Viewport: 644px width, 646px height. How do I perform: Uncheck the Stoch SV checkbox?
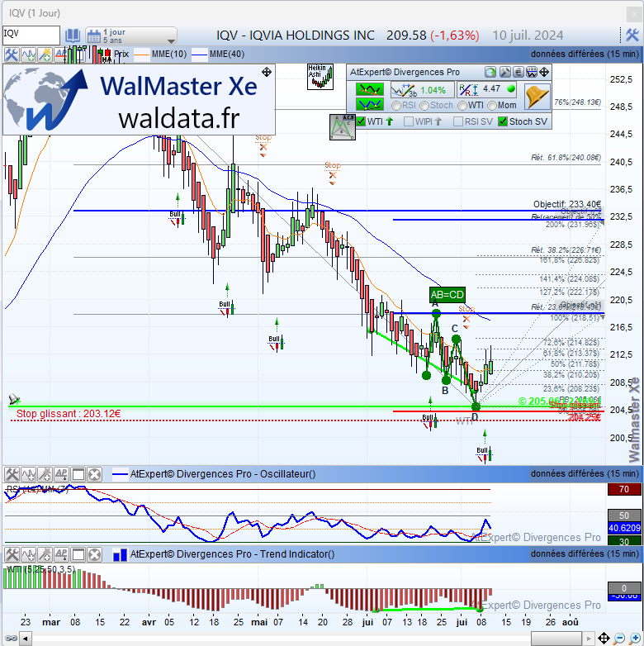click(502, 121)
